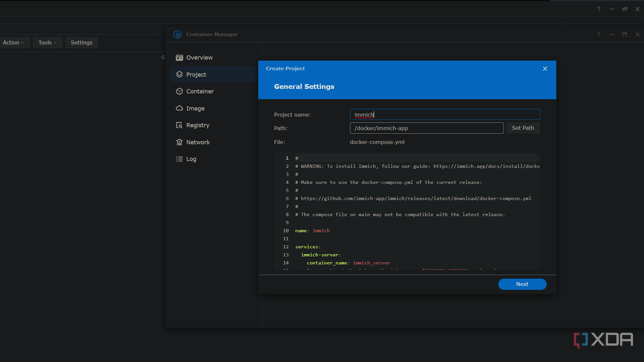The width and height of the screenshot is (644, 362).
Task: Open the Network icon in sidebar
Action: pos(179,142)
